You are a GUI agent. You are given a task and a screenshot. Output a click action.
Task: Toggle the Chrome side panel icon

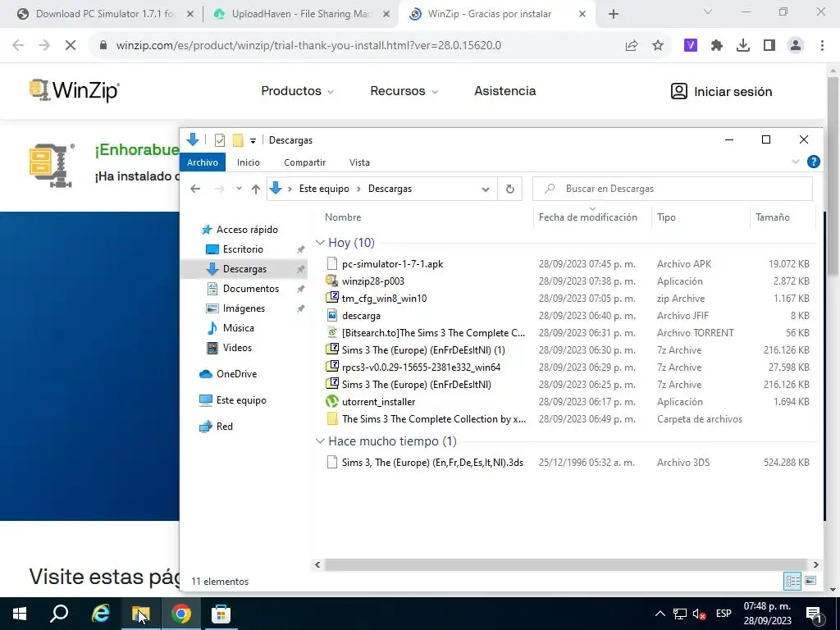click(769, 46)
